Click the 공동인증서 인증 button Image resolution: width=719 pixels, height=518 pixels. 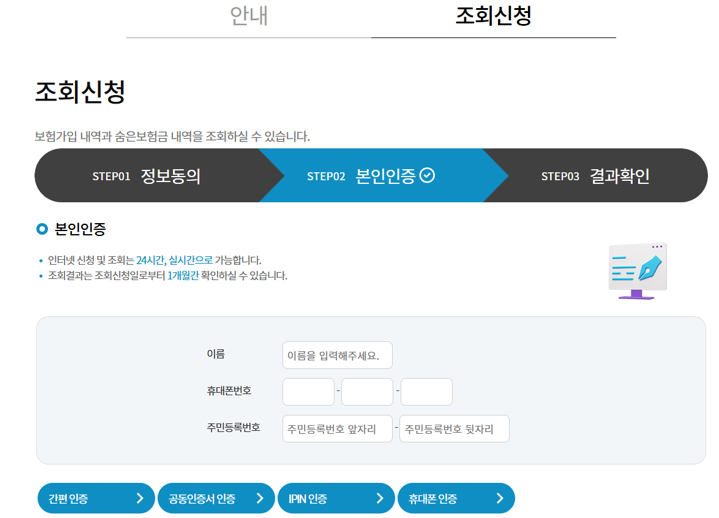pos(216,498)
